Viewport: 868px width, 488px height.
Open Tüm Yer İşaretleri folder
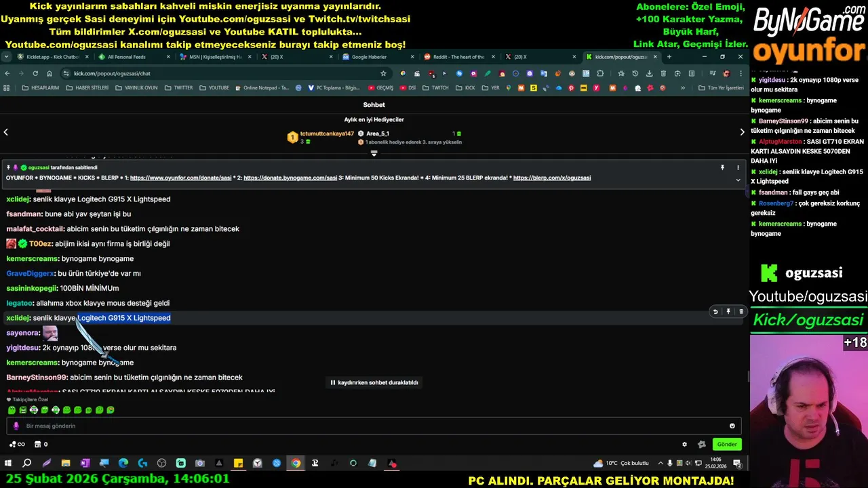pos(720,87)
